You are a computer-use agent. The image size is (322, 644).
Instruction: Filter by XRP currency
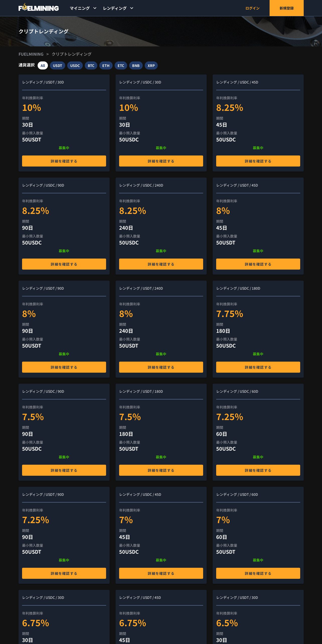coord(151,65)
